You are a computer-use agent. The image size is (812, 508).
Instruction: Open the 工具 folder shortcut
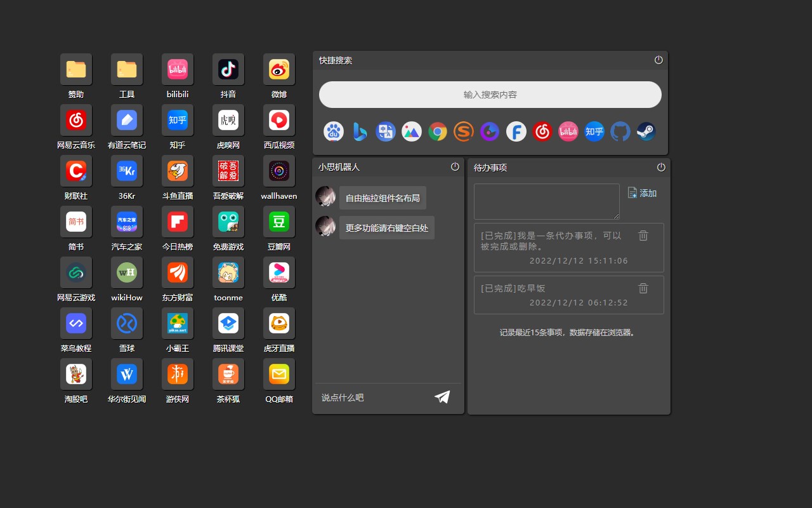click(x=127, y=69)
